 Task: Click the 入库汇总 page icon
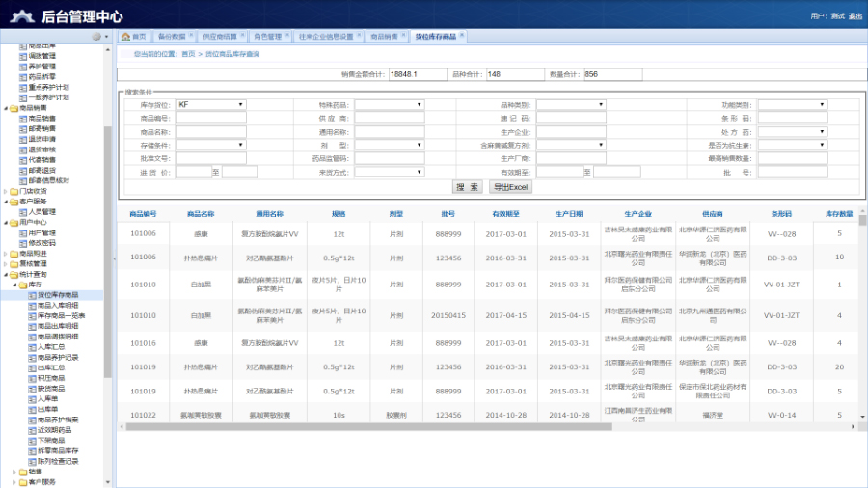point(32,347)
